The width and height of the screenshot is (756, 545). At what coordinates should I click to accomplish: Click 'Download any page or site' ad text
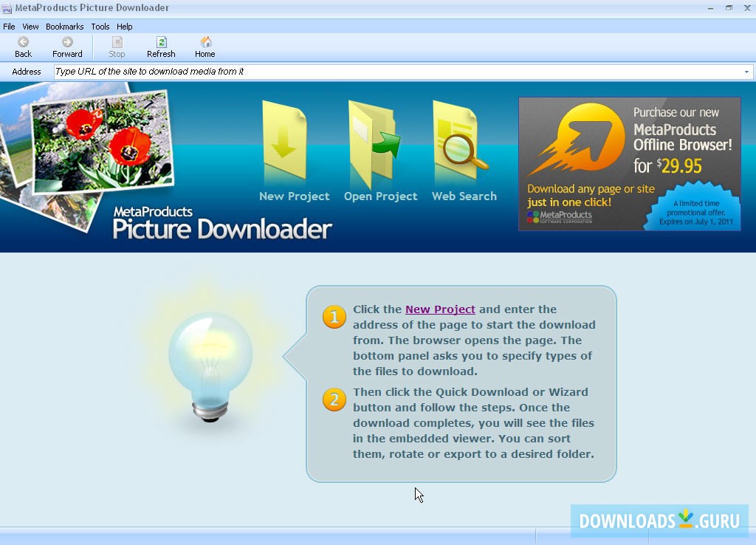(x=591, y=188)
